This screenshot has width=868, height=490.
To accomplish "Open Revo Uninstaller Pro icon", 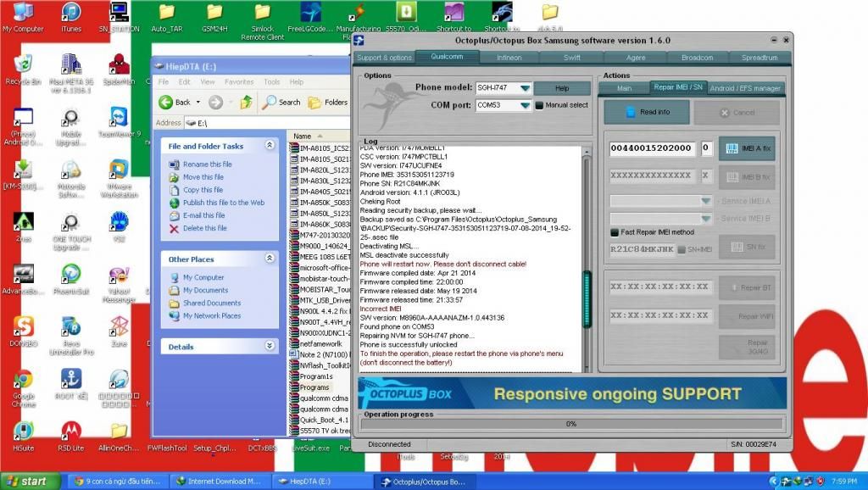I will point(71,336).
